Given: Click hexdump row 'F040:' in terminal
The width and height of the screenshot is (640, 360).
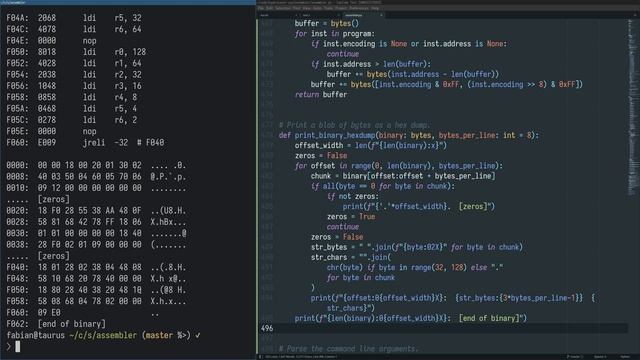Looking at the screenshot, I should (x=96, y=267).
